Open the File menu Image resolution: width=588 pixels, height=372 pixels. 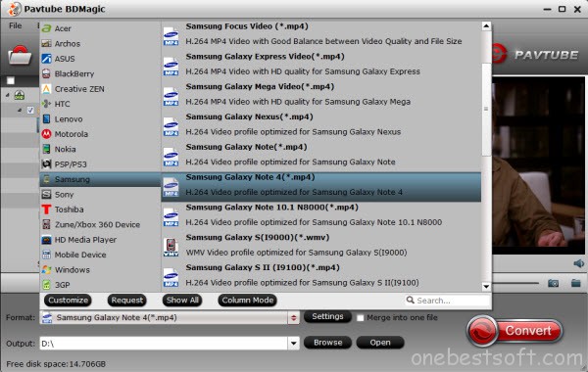tap(16, 25)
